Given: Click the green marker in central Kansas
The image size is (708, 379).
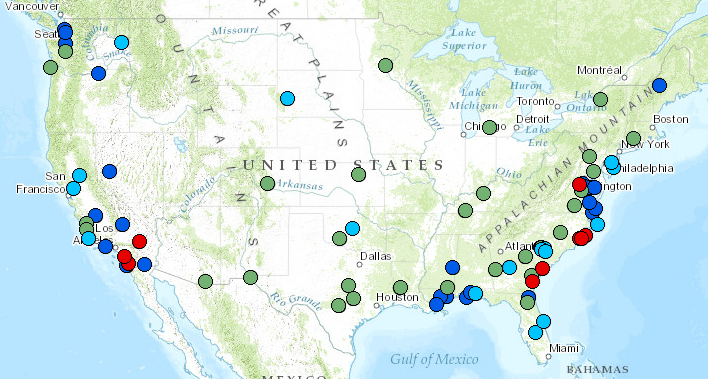Looking at the screenshot, I should (359, 174).
